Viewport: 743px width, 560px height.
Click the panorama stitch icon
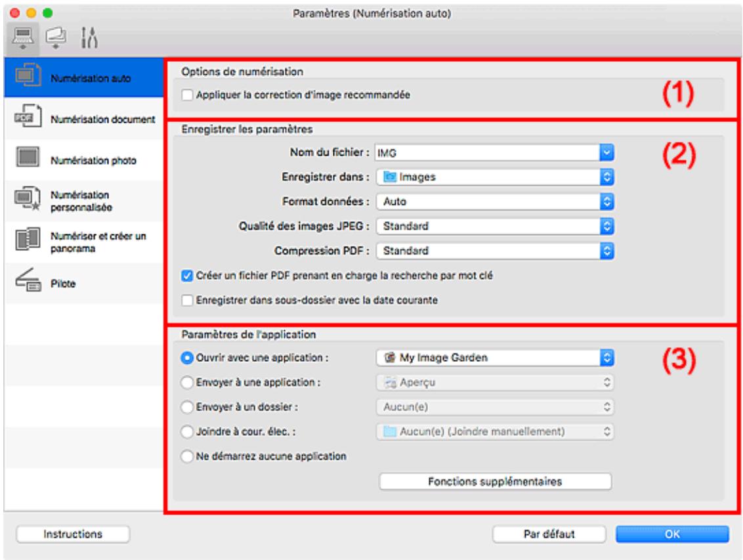pos(28,240)
